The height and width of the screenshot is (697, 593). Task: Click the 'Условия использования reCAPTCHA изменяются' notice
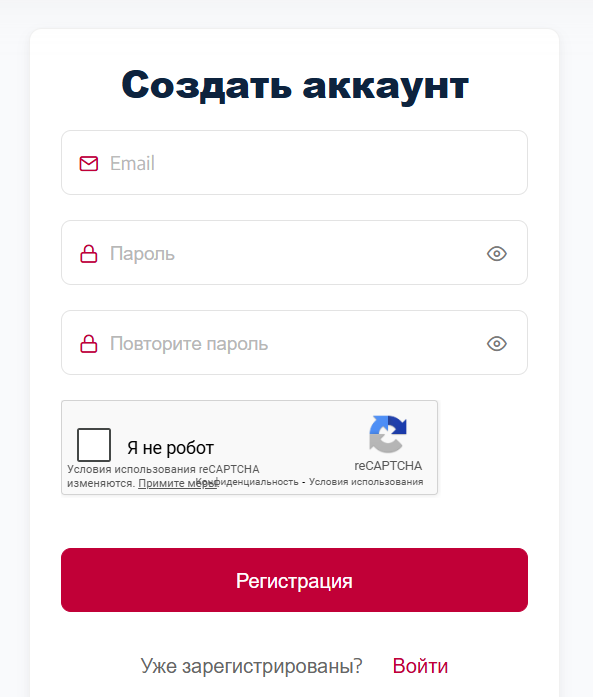click(163, 476)
